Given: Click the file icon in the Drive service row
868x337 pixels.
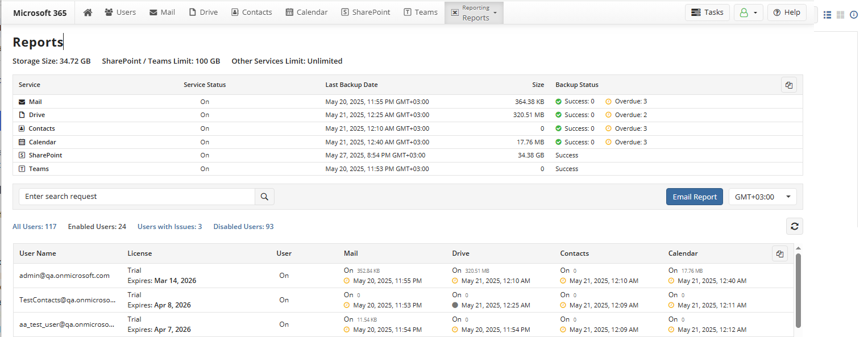Looking at the screenshot, I should (22, 115).
